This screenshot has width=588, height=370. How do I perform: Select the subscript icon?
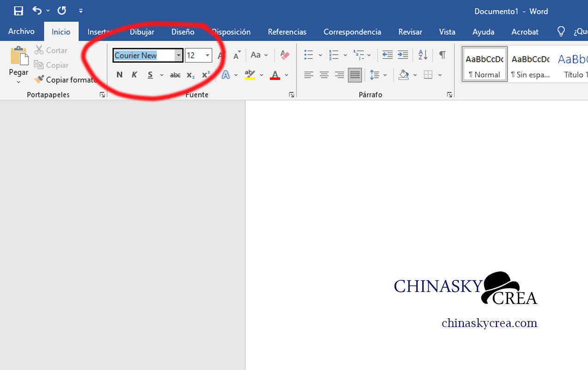[x=190, y=75]
